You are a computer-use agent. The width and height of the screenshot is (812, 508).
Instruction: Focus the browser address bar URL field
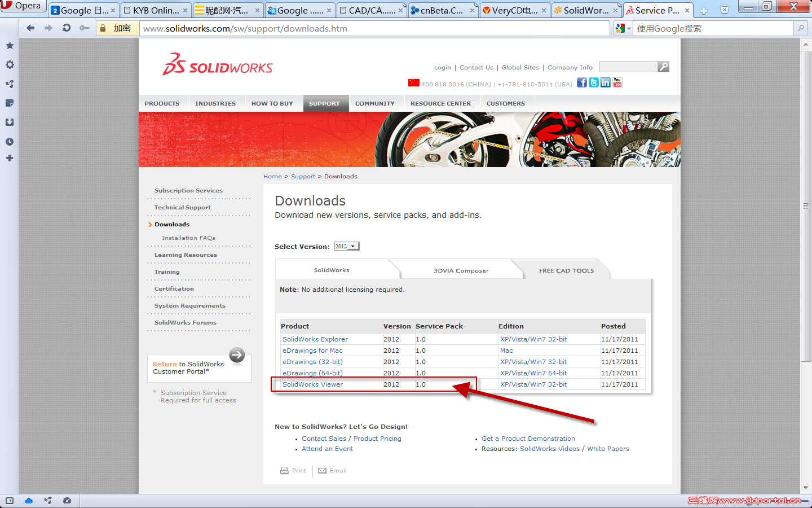(x=375, y=28)
